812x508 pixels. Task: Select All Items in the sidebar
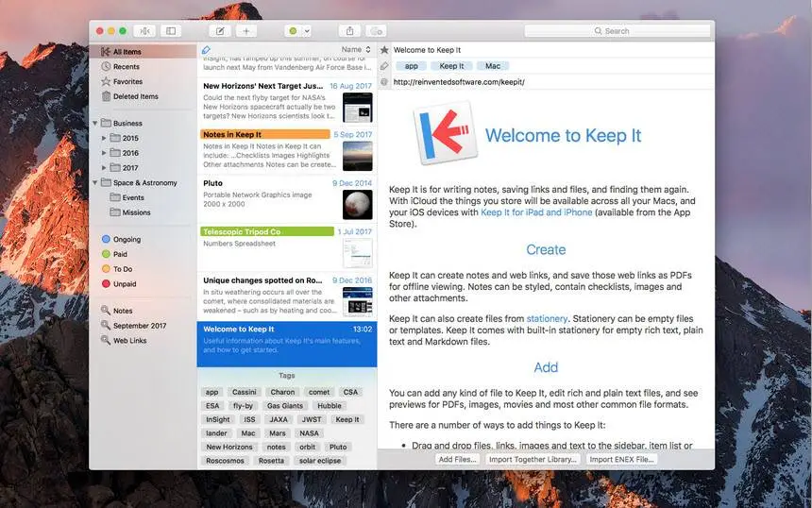pos(143,52)
